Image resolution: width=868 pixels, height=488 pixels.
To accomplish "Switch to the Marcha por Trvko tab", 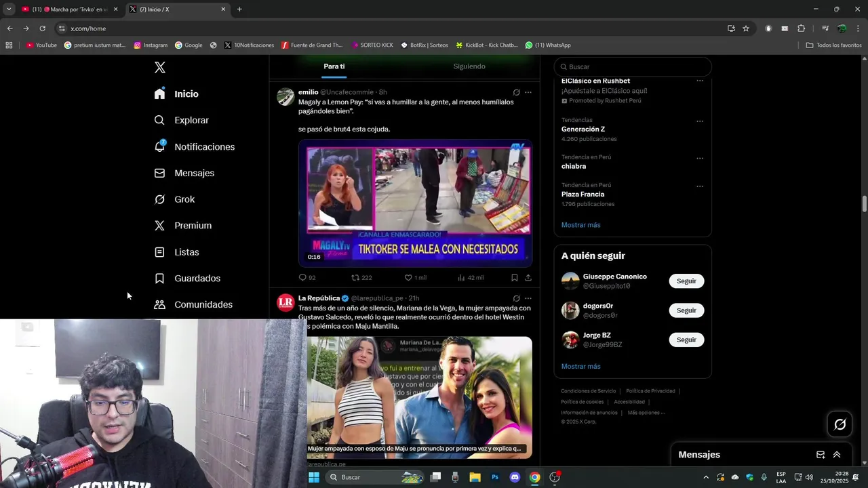I will (69, 9).
